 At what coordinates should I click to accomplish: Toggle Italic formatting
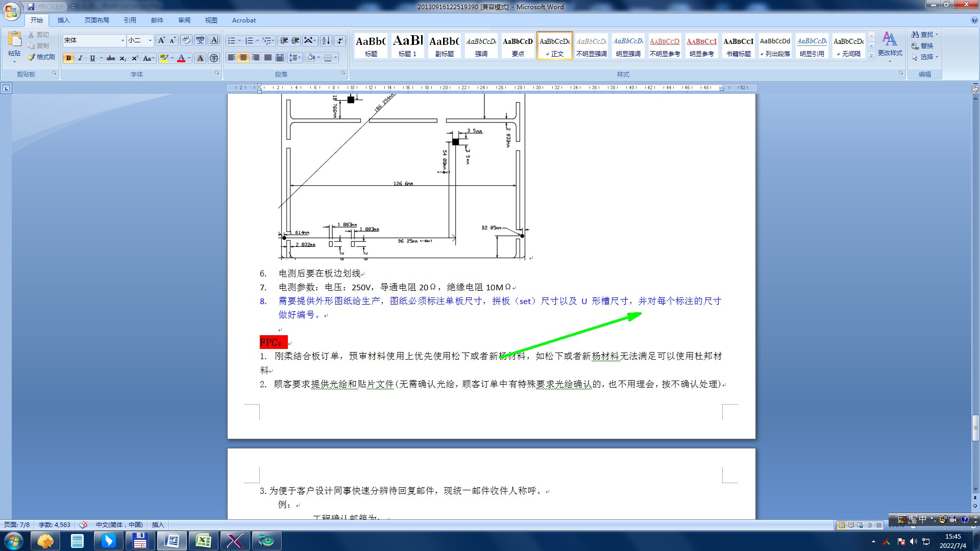point(80,58)
